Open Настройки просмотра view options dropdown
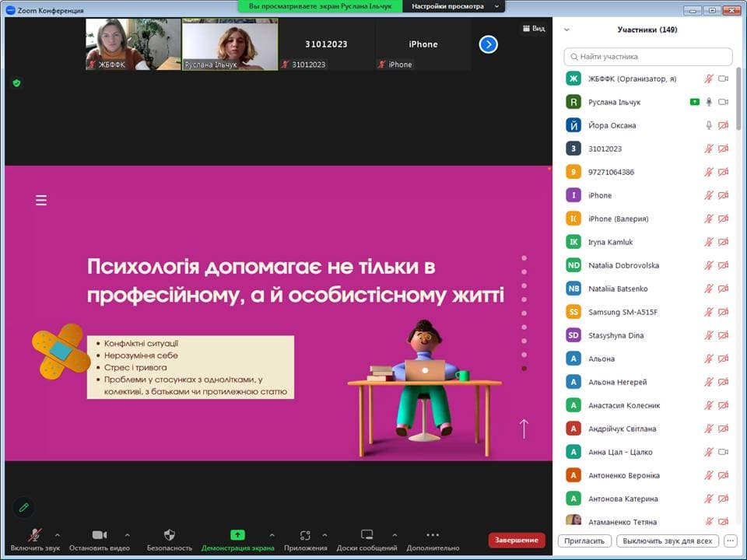 454,6
